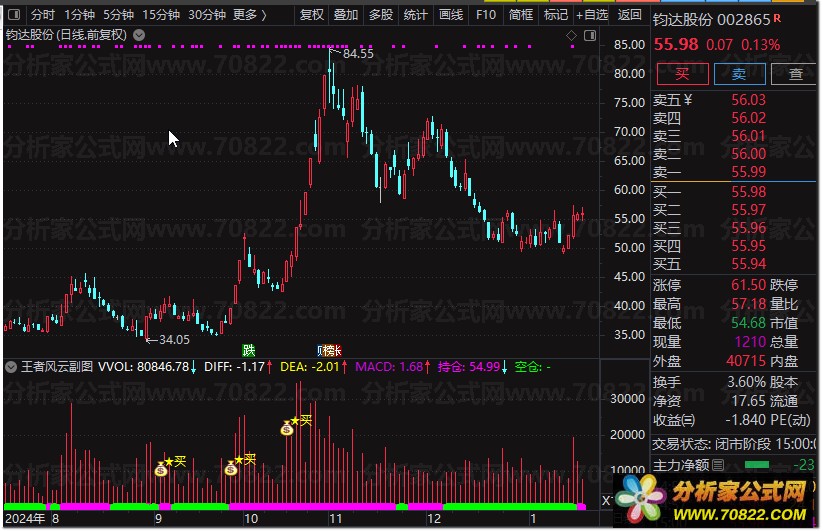This screenshot has width=823, height=531.
Task: Click 买五 price 55.94
Action: click(x=748, y=264)
